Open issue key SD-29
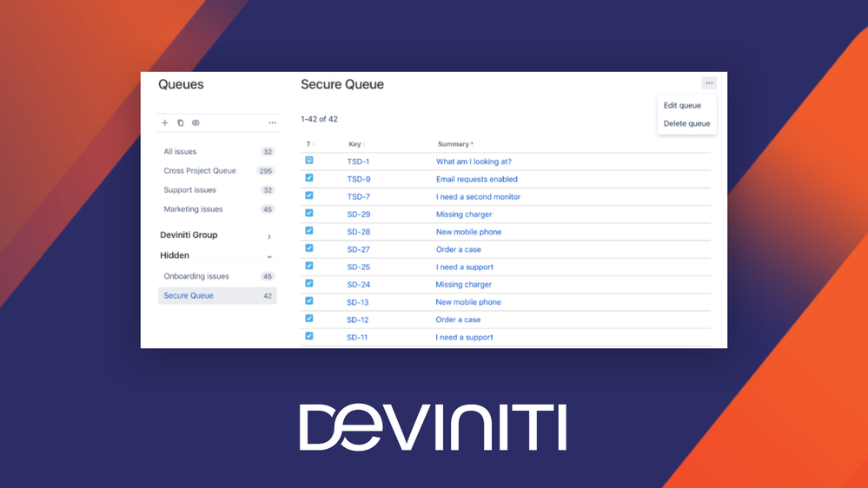 coord(359,214)
